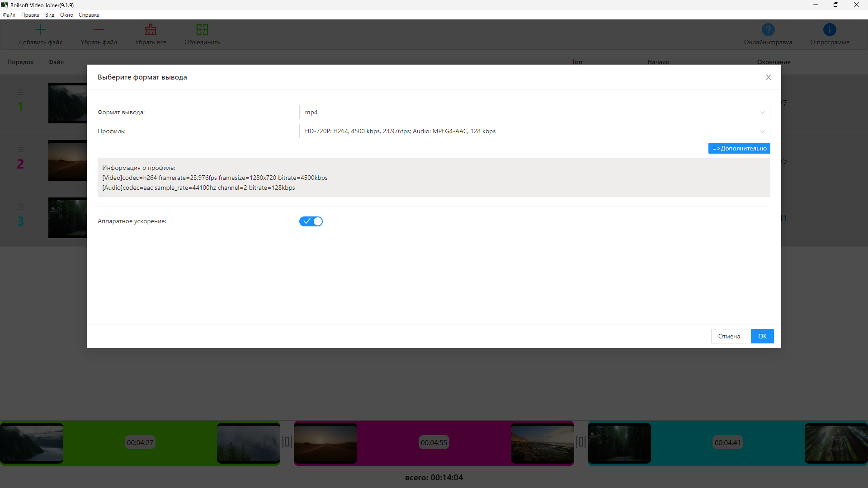Click drag handle icon above order number 1
The height and width of the screenshot is (488, 868).
(21, 92)
